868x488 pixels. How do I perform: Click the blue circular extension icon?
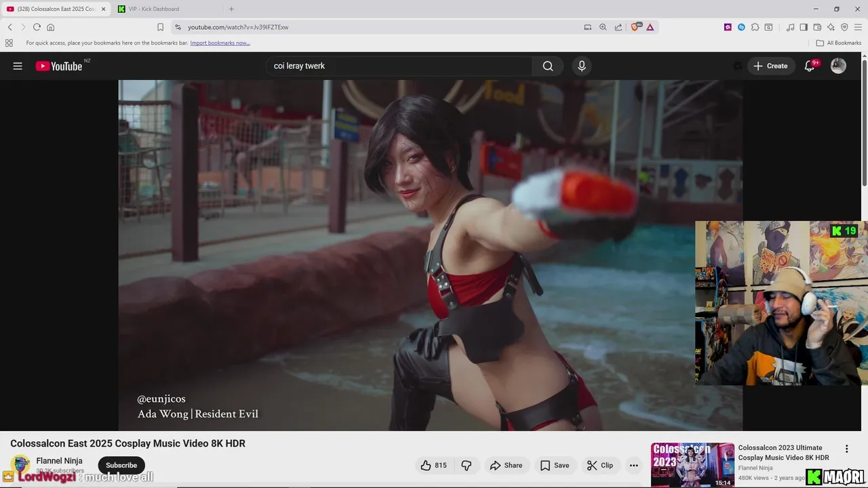tap(741, 27)
